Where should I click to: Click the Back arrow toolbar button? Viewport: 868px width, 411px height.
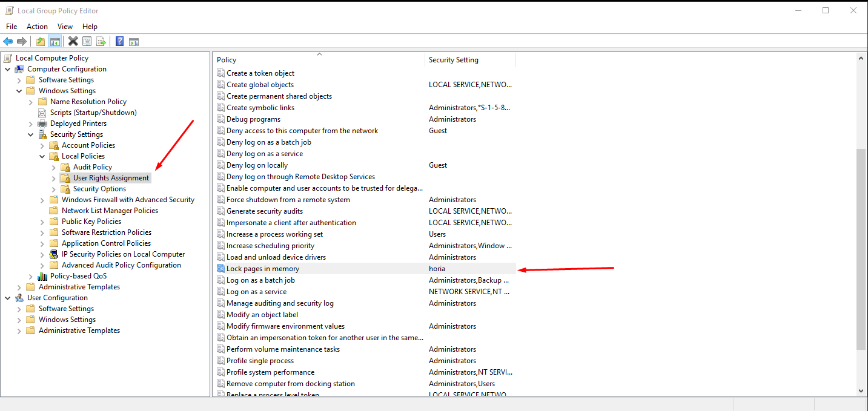coord(8,41)
